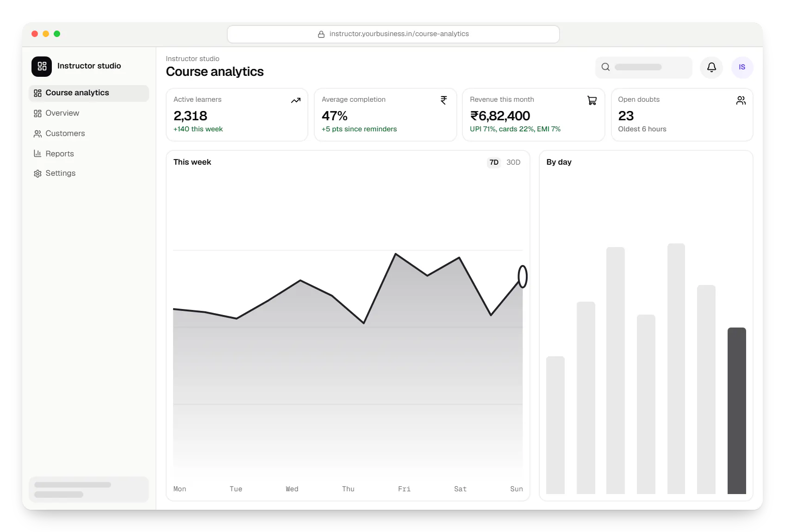
Task: Click the placeholder card at sidebar bottom
Action: click(89, 489)
